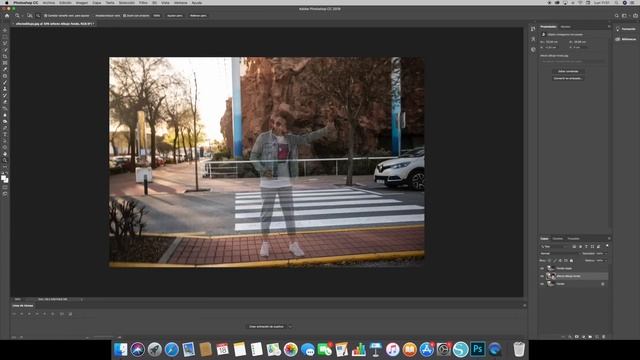Select the Crop tool
This screenshot has height=360, width=640.
5,56
